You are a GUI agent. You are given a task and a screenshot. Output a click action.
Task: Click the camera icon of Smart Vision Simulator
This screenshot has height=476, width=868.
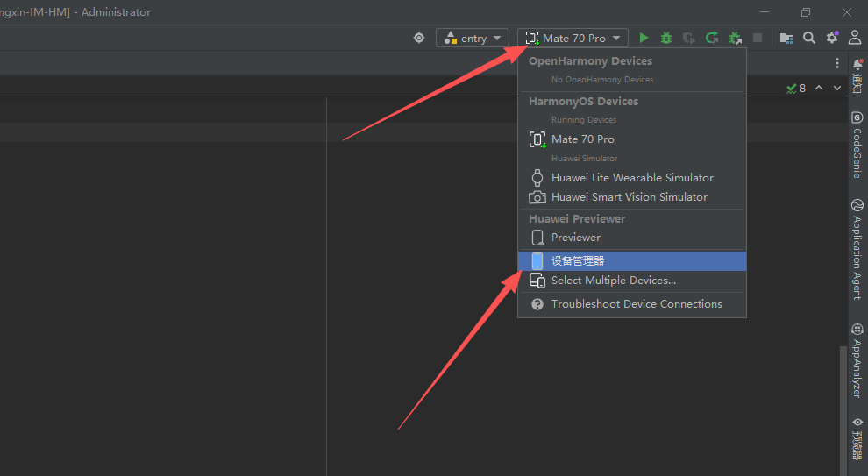(x=537, y=197)
